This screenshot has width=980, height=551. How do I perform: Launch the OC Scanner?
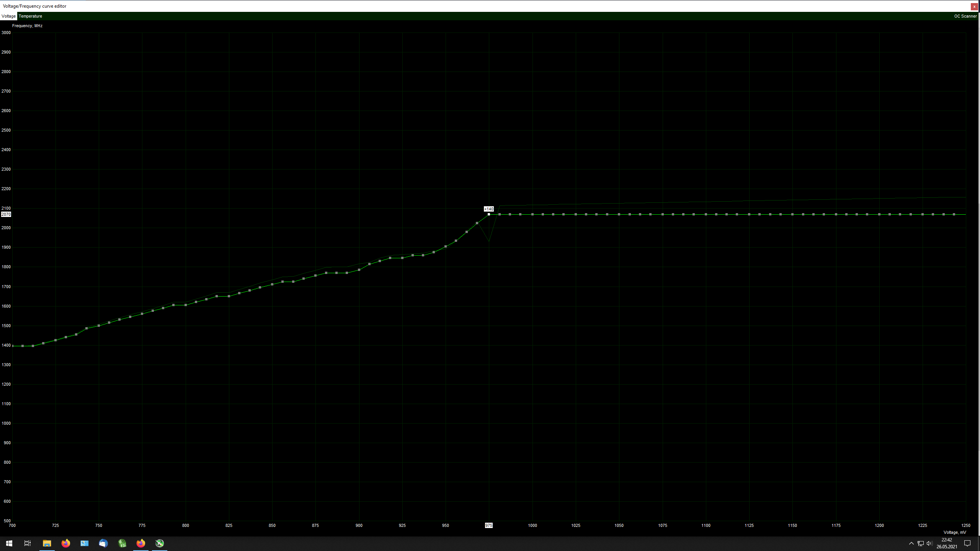click(x=965, y=16)
